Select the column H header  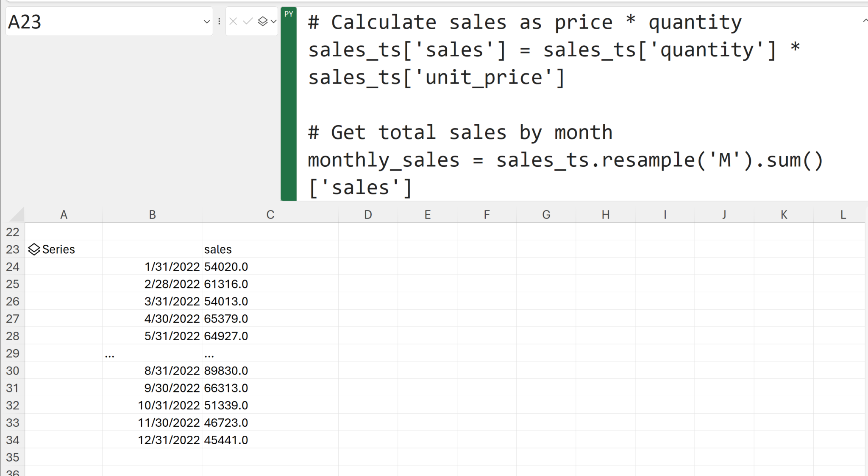606,215
